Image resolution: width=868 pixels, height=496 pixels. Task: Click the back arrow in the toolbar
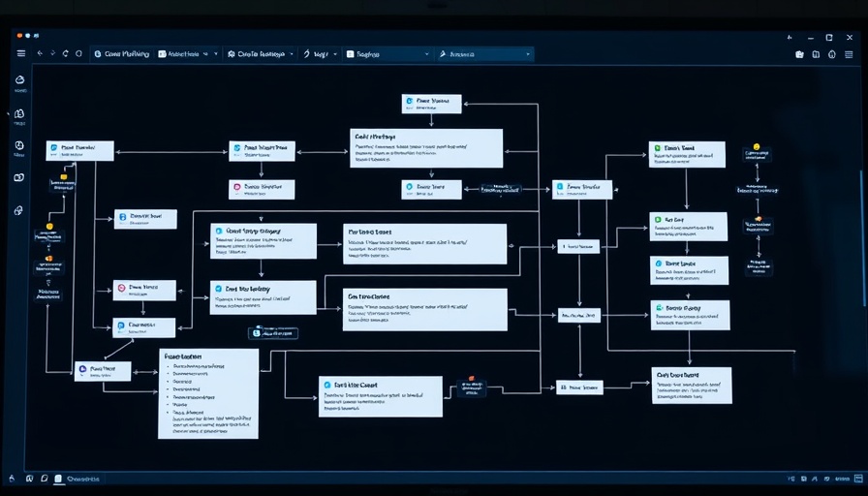pos(40,54)
